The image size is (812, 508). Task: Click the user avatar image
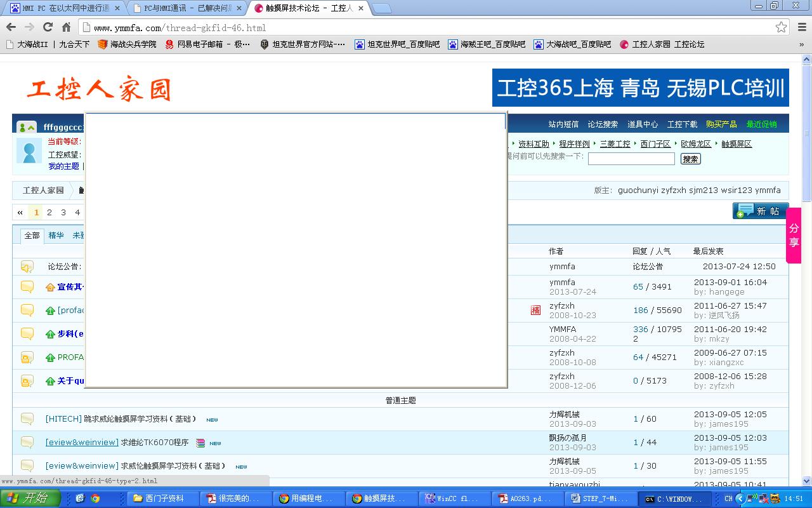(x=29, y=151)
